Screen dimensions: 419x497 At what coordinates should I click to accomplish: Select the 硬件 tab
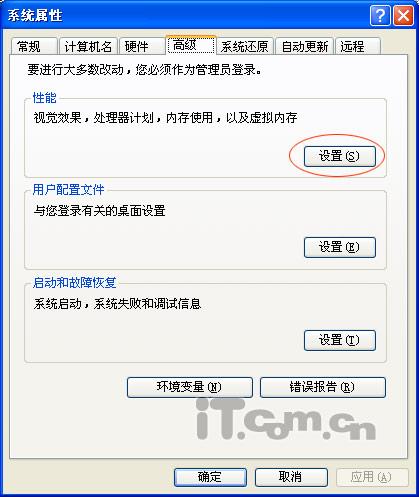142,46
